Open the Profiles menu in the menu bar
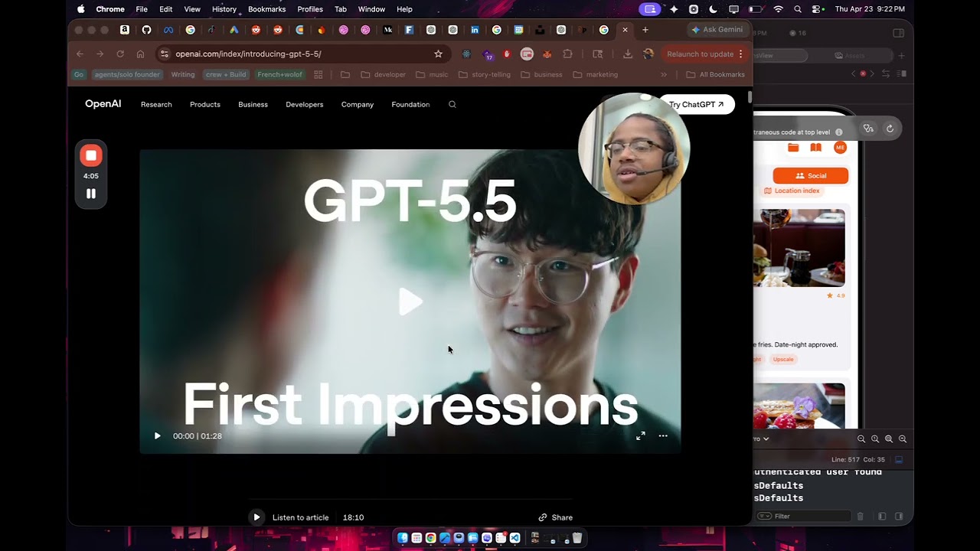Viewport: 980px width, 551px height. tap(310, 9)
